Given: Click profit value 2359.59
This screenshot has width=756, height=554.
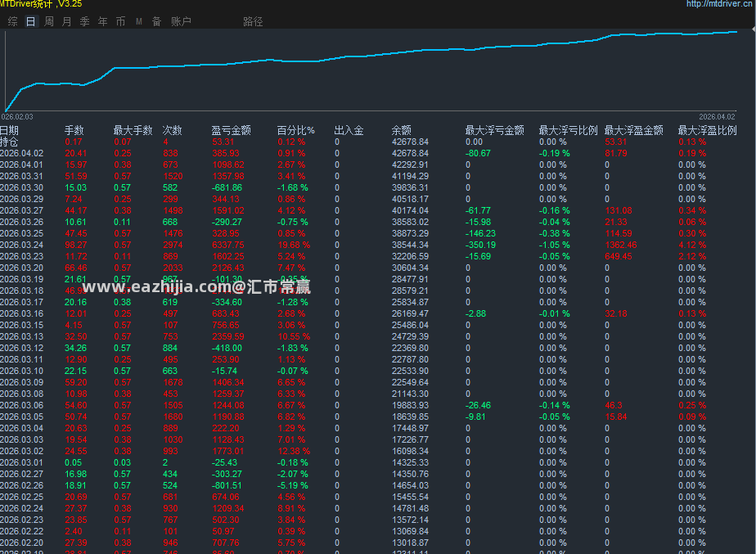Looking at the screenshot, I should click(x=228, y=336).
